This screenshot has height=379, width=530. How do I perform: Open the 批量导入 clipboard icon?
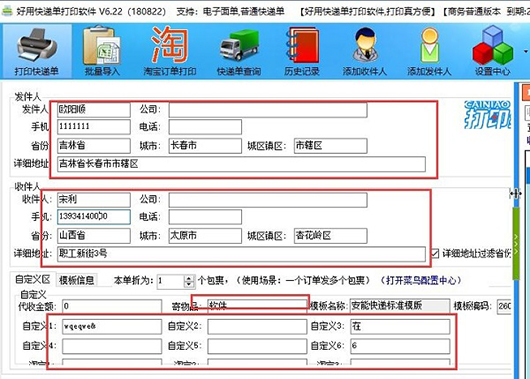click(x=102, y=51)
